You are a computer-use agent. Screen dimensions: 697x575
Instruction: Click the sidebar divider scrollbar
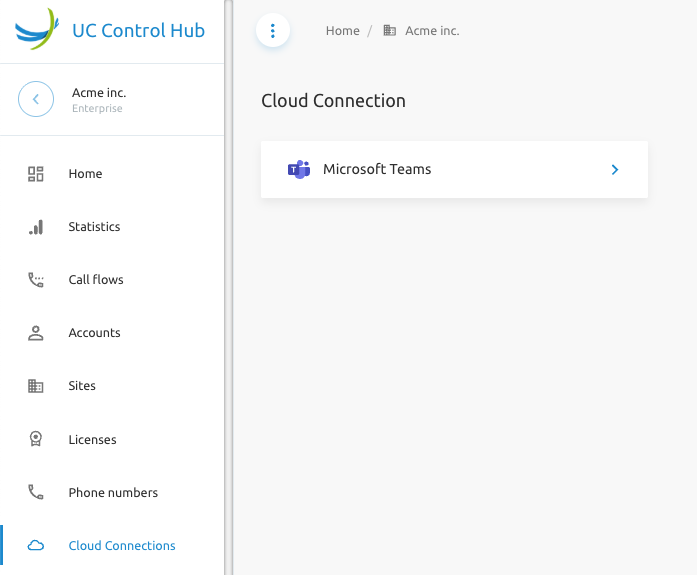coord(228,288)
